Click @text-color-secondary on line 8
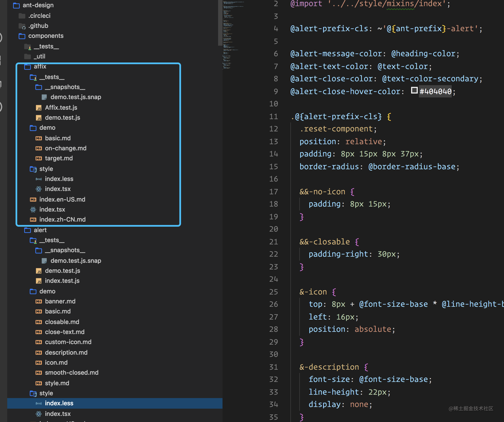Screen dimensions: 504x422 tap(430, 78)
